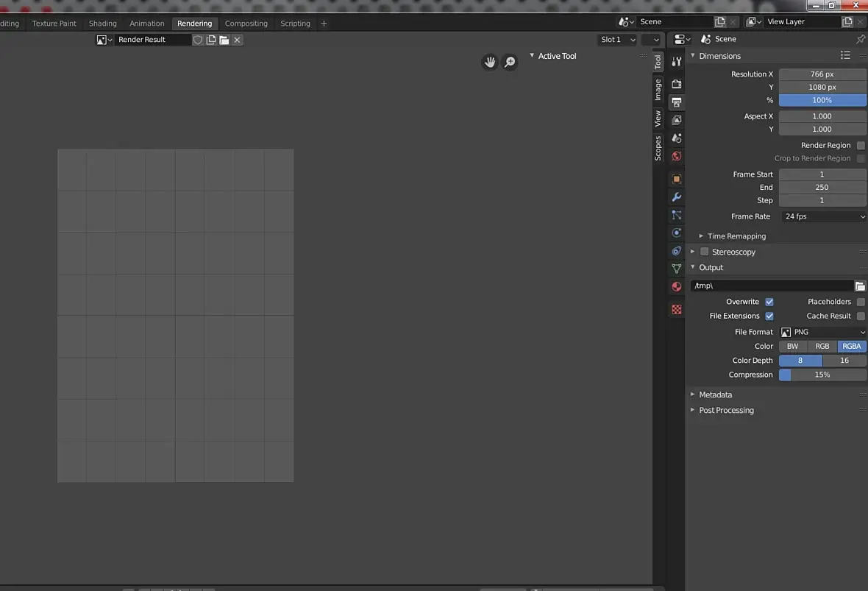
Task: Switch to the Compositing workspace tab
Action: [x=246, y=24]
